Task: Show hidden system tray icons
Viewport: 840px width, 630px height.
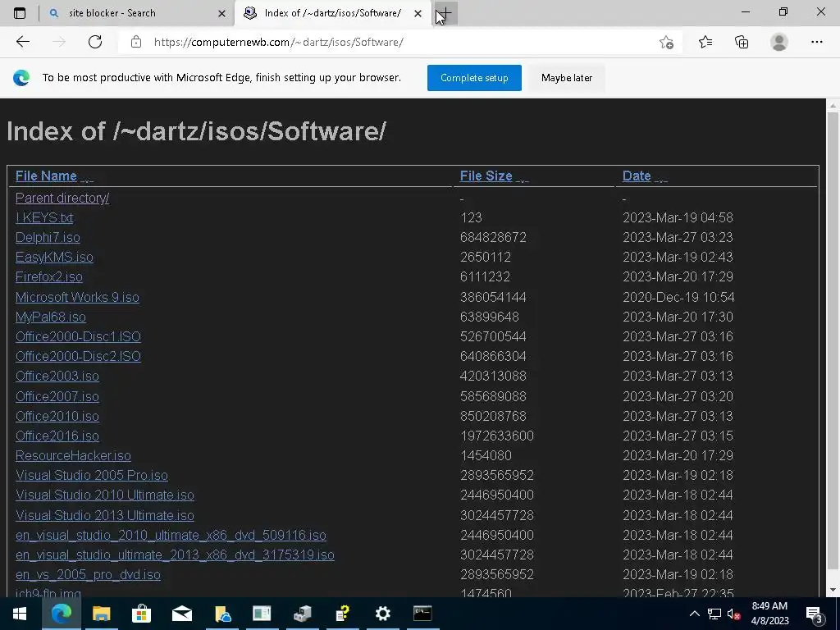Action: point(694,614)
